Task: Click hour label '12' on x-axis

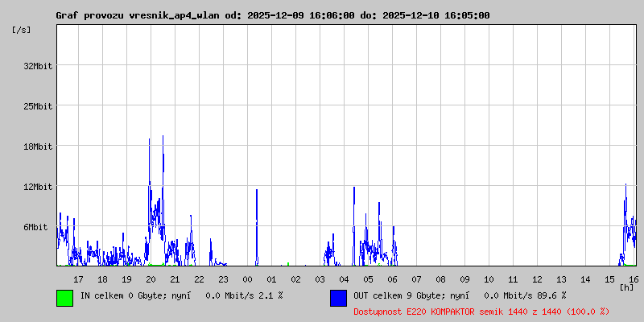Action: pos(537,279)
